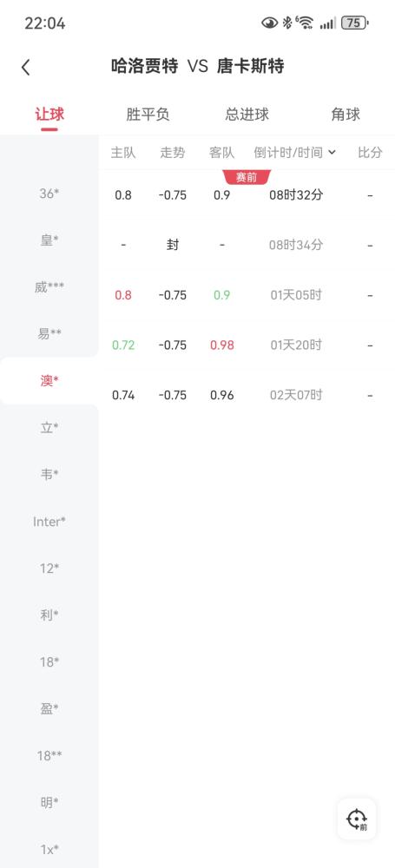Go back using the left arrow

(x=25, y=68)
